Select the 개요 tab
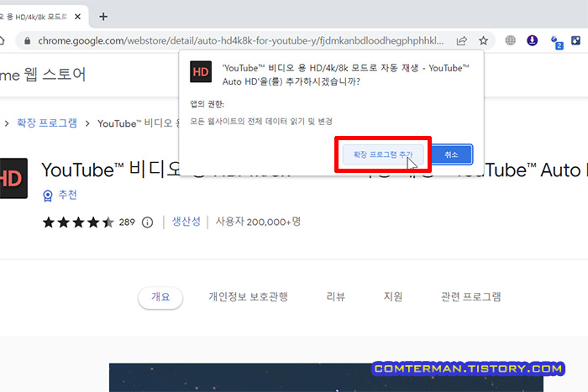Screen dimensions: 588x392 [x=160, y=297]
